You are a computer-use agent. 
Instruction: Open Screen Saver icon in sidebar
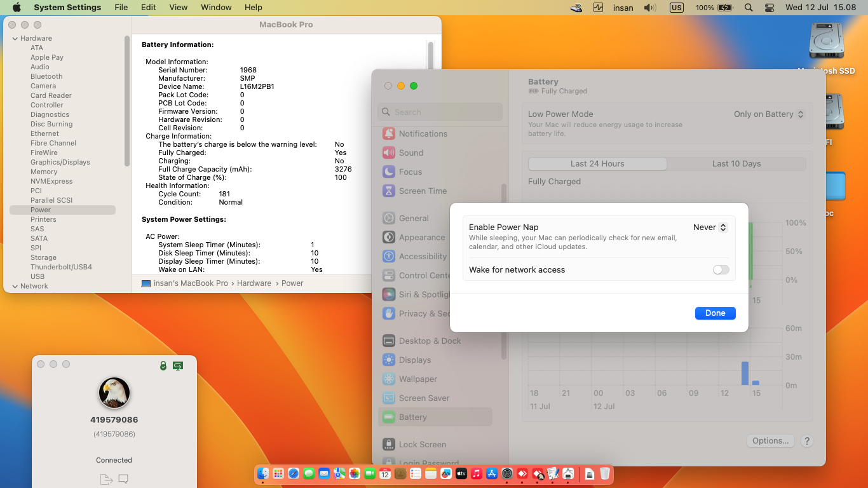(x=389, y=398)
